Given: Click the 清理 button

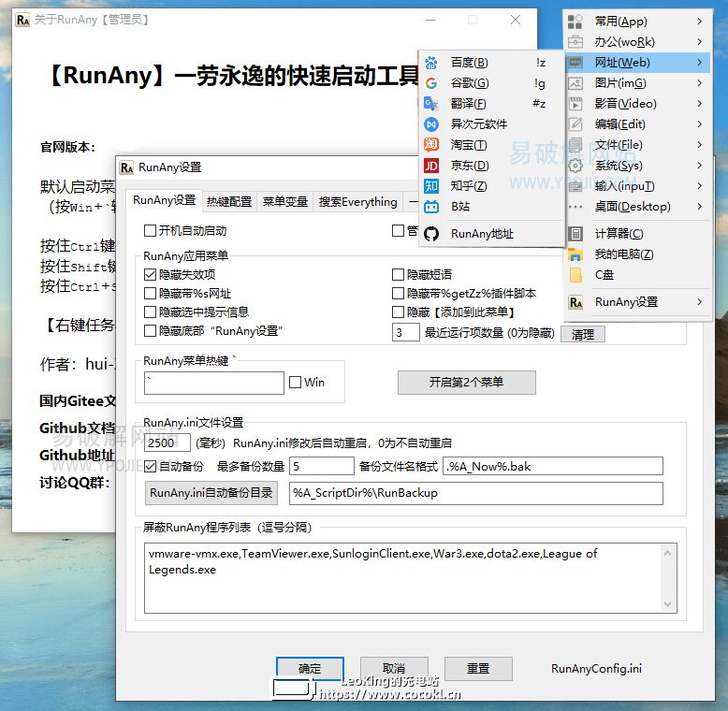Looking at the screenshot, I should click(583, 334).
